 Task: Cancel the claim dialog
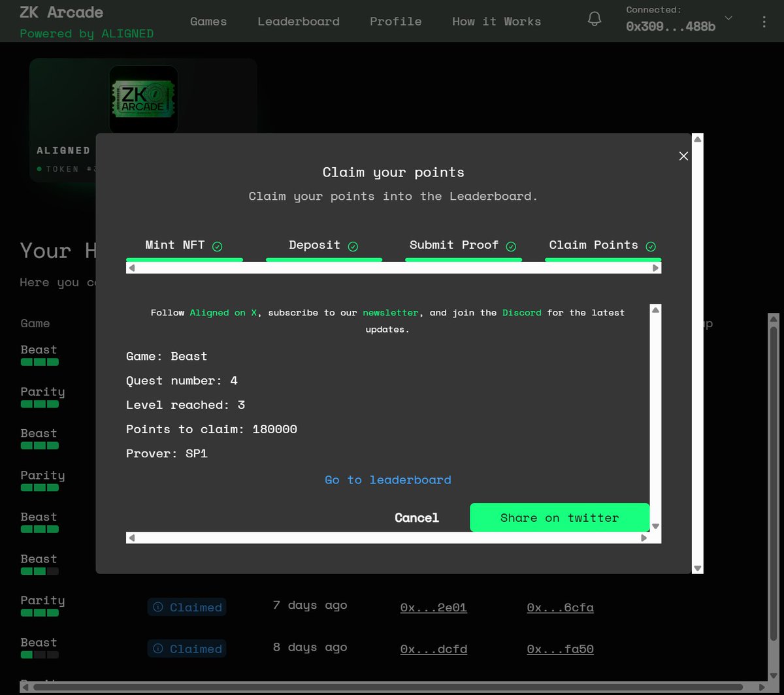(x=417, y=518)
